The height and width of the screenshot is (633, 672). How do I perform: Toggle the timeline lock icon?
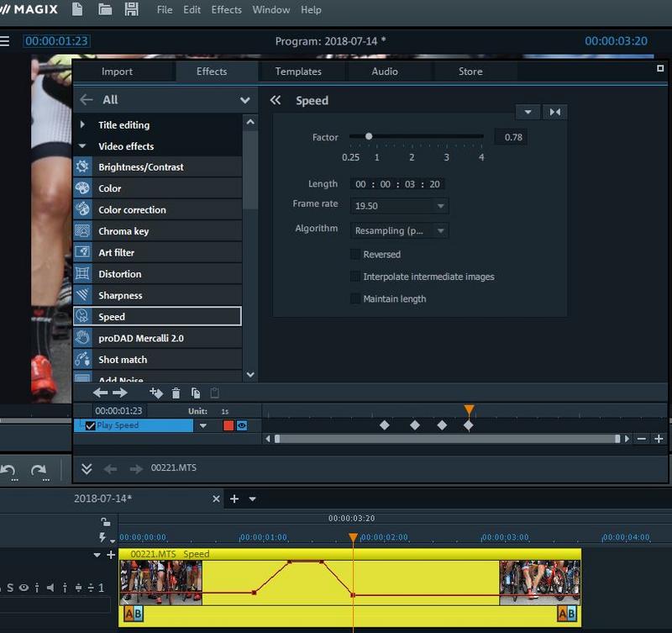pyautogui.click(x=105, y=522)
